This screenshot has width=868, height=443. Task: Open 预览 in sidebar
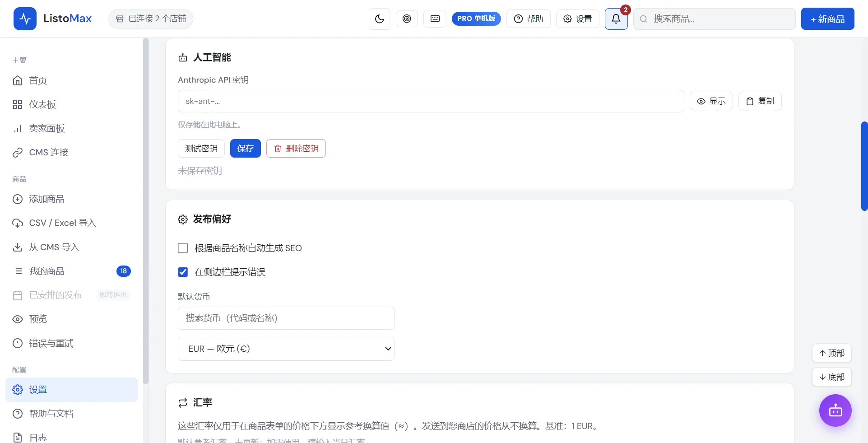(x=71, y=319)
